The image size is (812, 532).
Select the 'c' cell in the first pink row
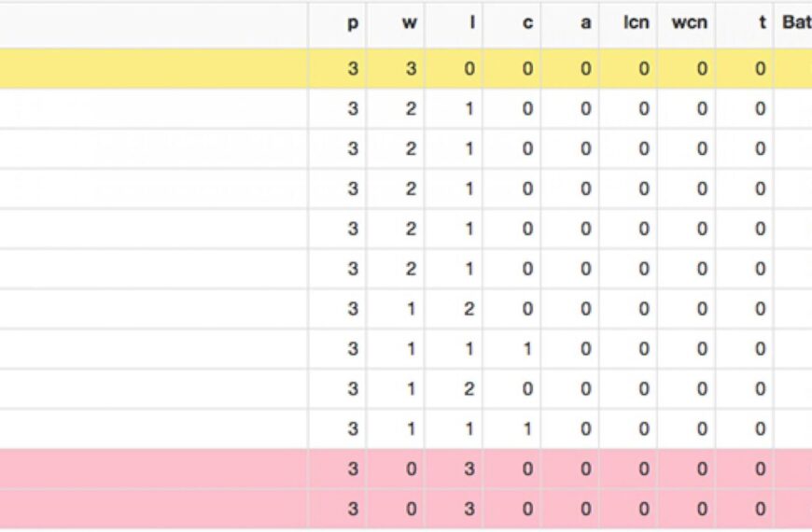click(527, 469)
